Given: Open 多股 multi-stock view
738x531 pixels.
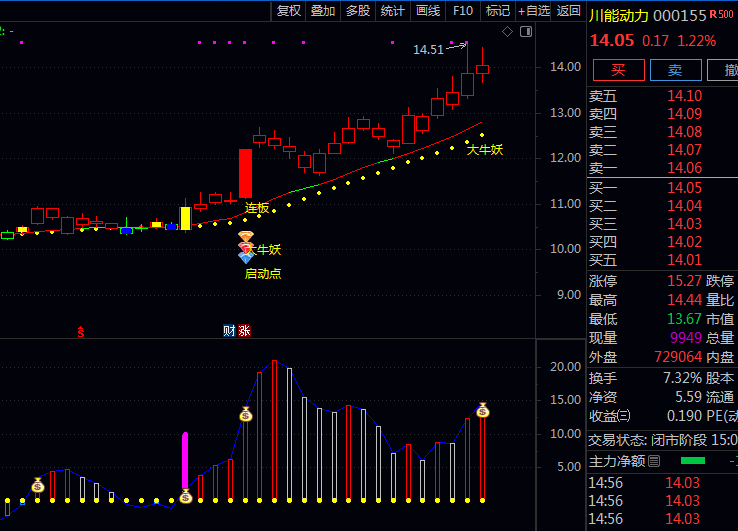Looking at the screenshot, I should coord(358,11).
